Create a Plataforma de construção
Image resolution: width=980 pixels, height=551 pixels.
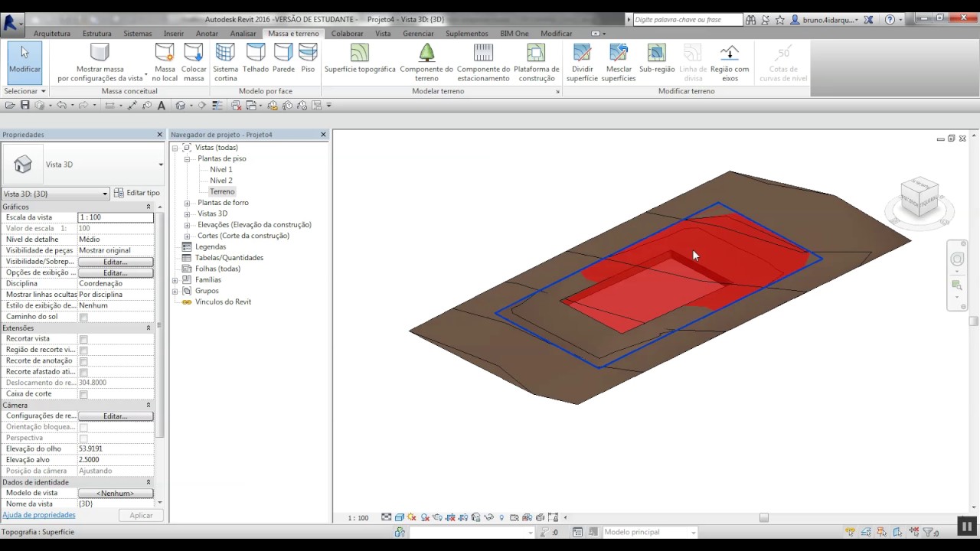[536, 63]
